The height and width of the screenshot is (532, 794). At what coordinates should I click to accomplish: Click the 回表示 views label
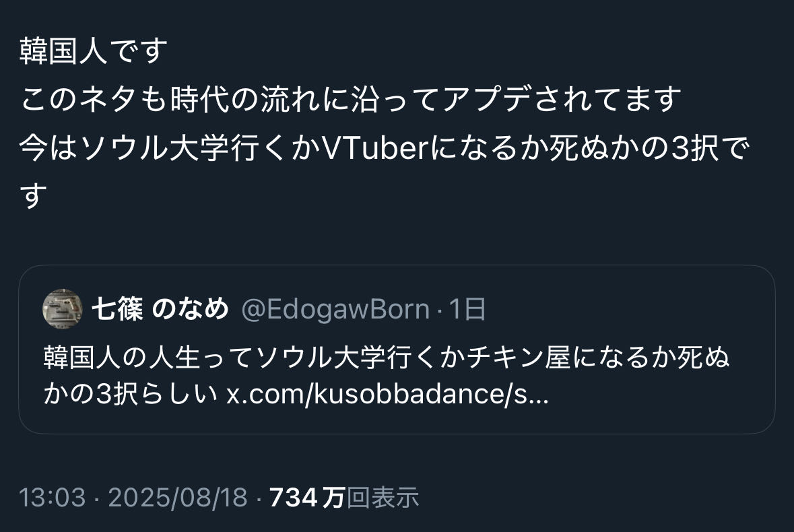(x=383, y=498)
